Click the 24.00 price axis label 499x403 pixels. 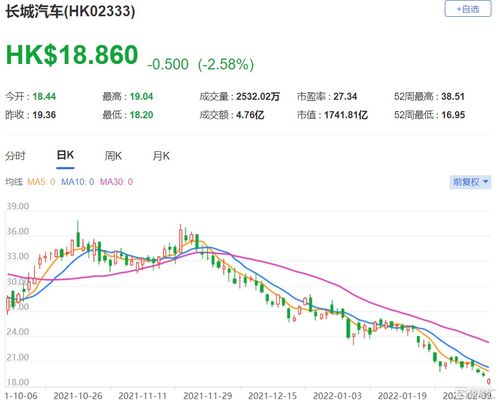coord(18,332)
